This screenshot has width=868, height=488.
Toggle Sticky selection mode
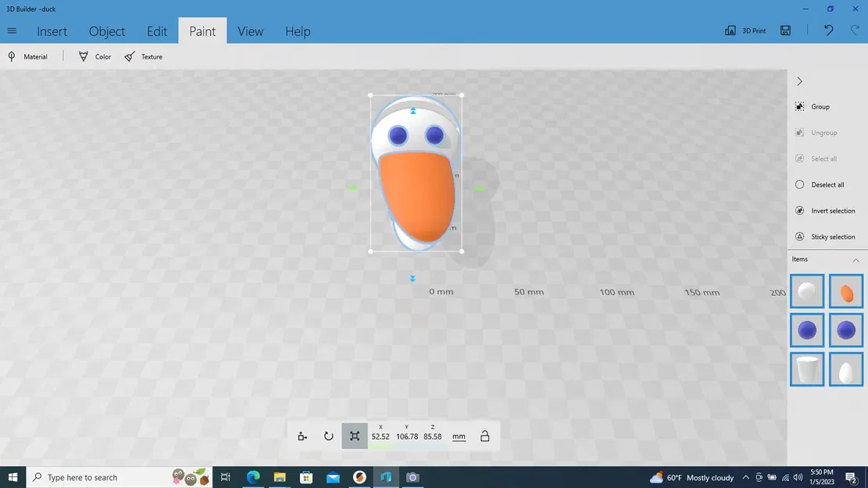825,237
